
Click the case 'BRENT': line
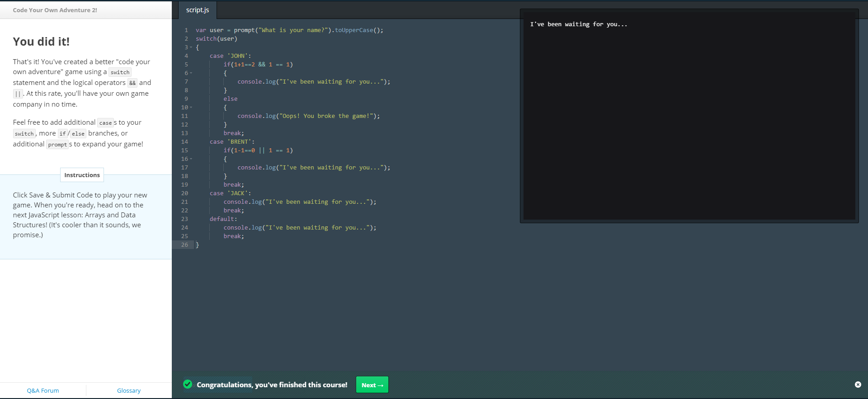point(232,142)
